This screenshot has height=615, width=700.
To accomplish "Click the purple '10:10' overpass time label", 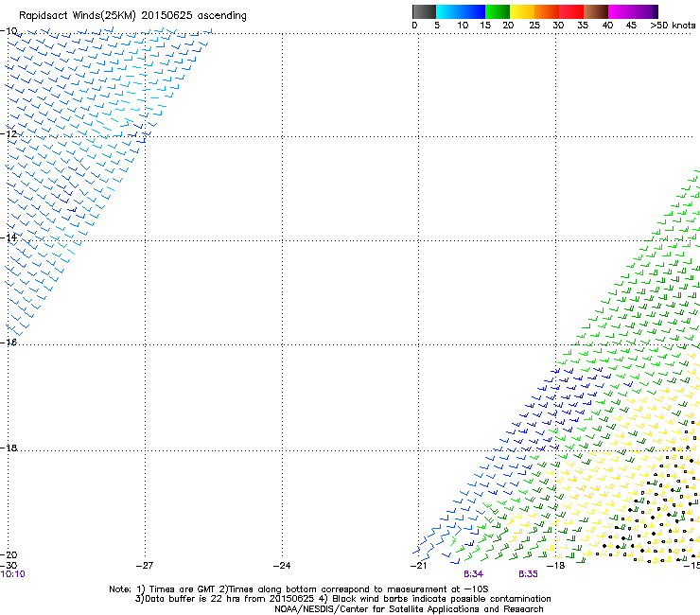I will pyautogui.click(x=12, y=574).
